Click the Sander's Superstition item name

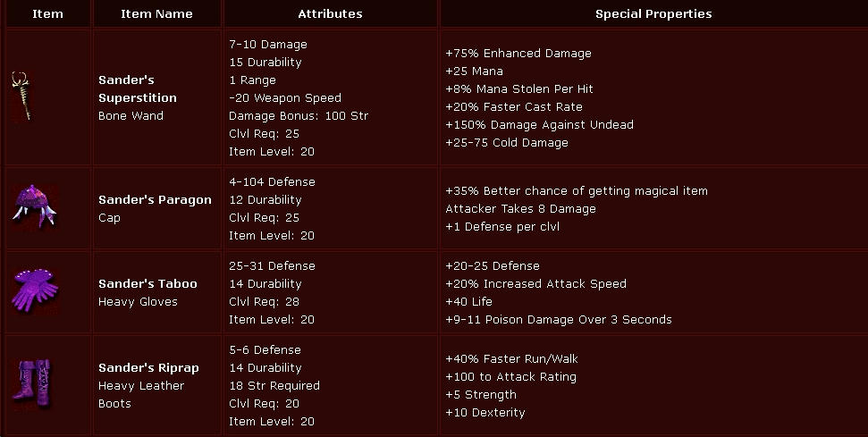(138, 88)
